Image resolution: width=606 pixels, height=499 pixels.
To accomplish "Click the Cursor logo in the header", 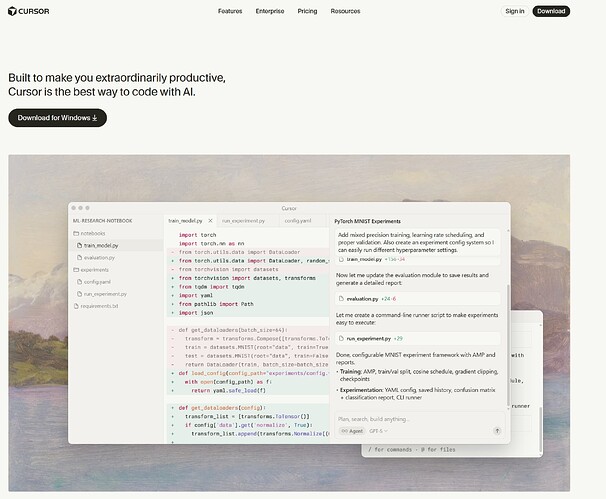I will [x=29, y=11].
